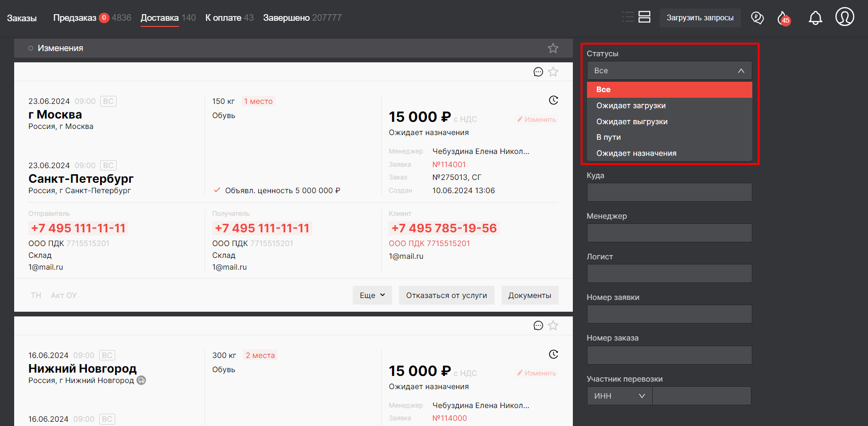Expand the Еще dropdown button
868x426 pixels.
pyautogui.click(x=372, y=295)
